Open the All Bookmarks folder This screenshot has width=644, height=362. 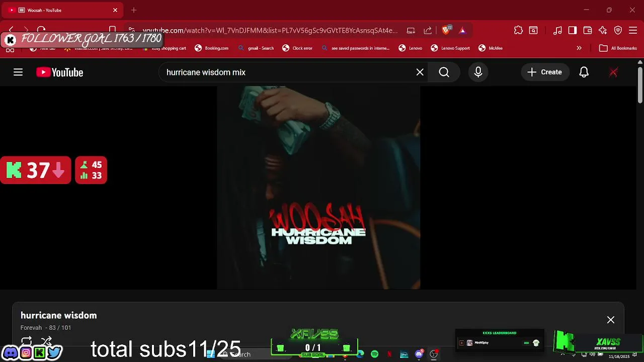coord(618,48)
